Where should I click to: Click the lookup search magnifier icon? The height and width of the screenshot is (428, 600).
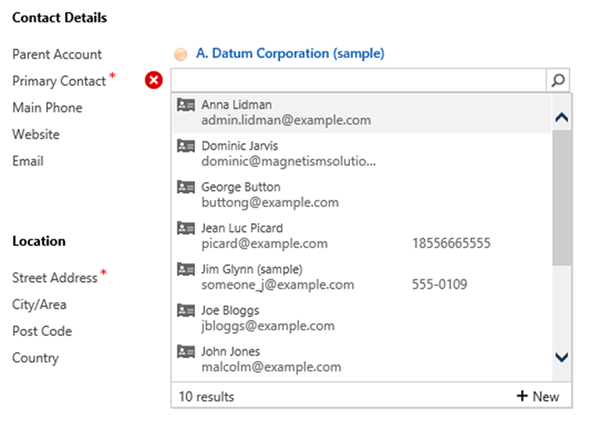[559, 81]
